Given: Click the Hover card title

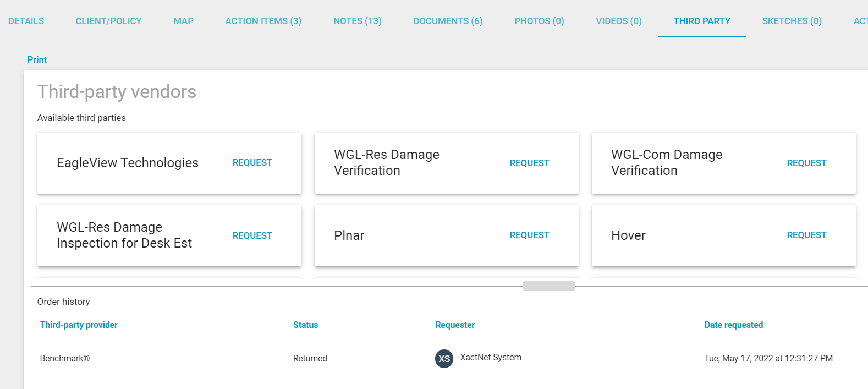Looking at the screenshot, I should (628, 235).
